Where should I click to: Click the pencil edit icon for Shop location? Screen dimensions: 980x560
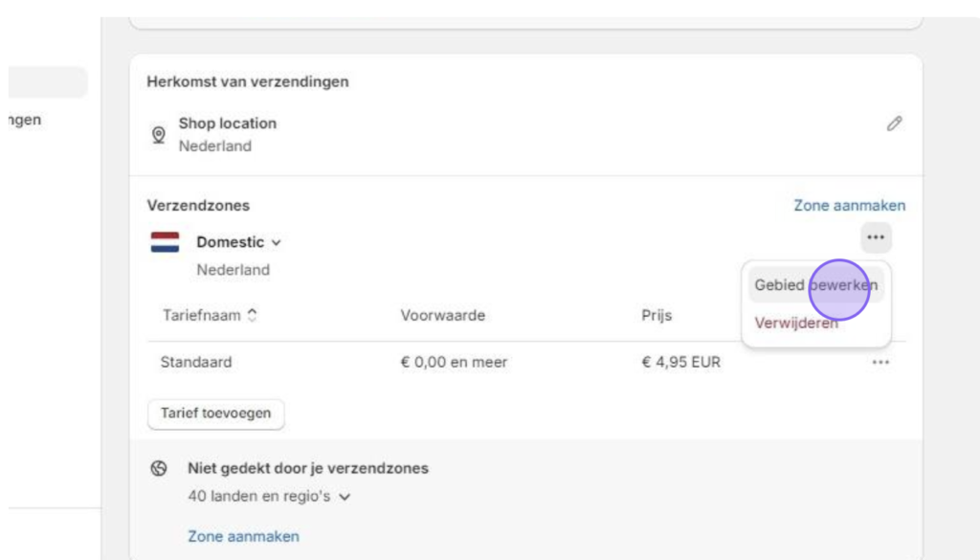pos(894,123)
